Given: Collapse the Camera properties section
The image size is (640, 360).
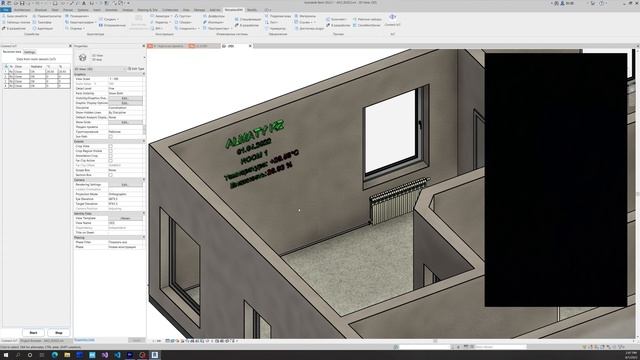Looking at the screenshot, I should point(143,180).
